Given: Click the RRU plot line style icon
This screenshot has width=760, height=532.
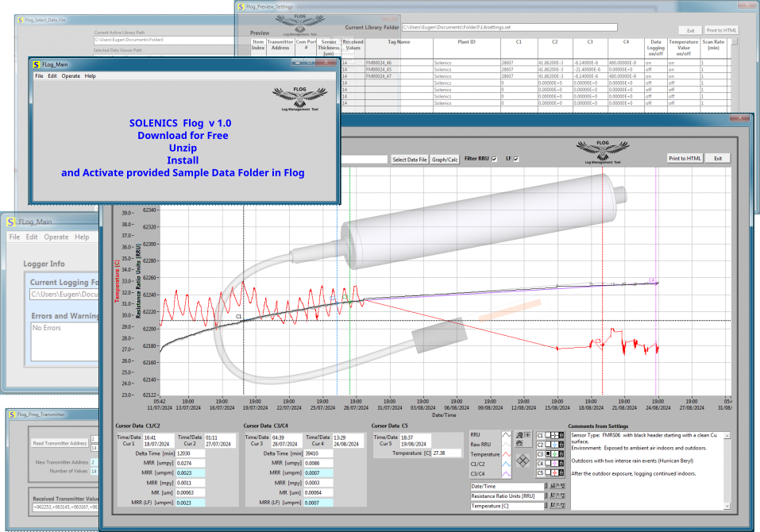Looking at the screenshot, I should click(x=506, y=435).
